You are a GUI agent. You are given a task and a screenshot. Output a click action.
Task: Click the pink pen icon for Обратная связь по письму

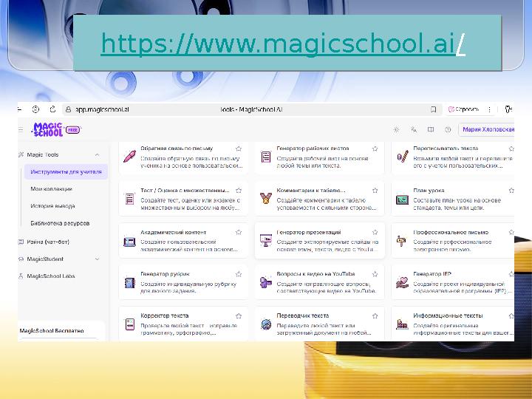[x=129, y=157]
